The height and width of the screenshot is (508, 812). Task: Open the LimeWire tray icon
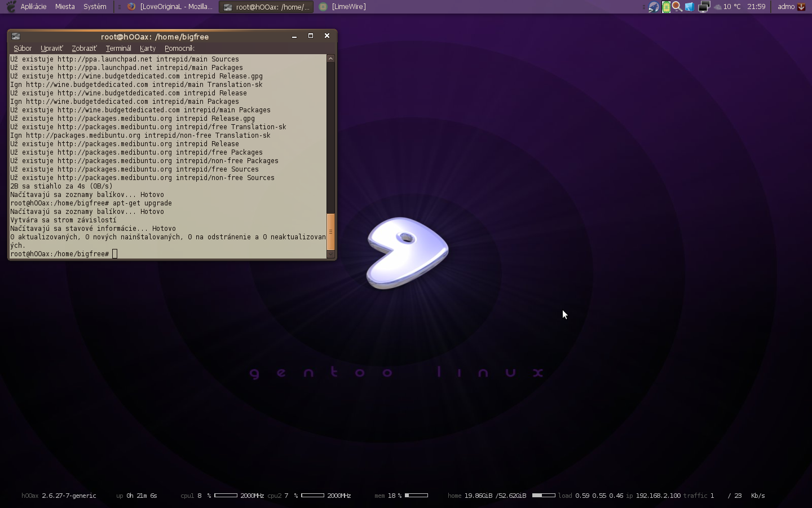click(666, 7)
